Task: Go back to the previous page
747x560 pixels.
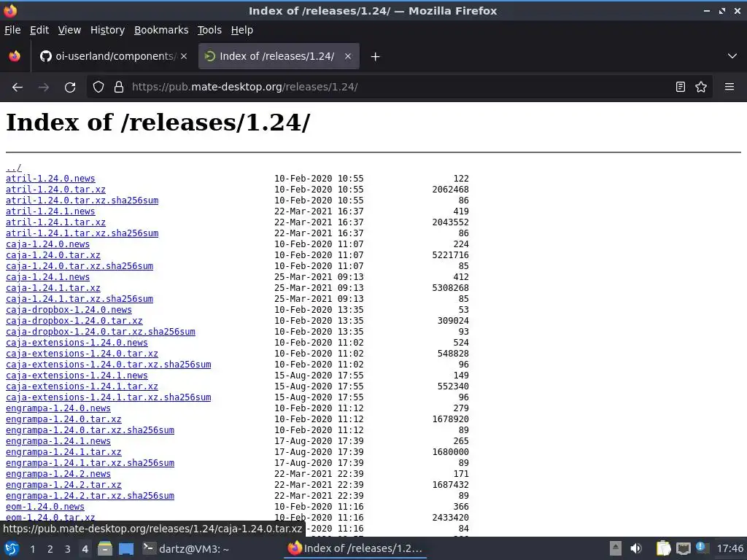Action: pos(18,87)
